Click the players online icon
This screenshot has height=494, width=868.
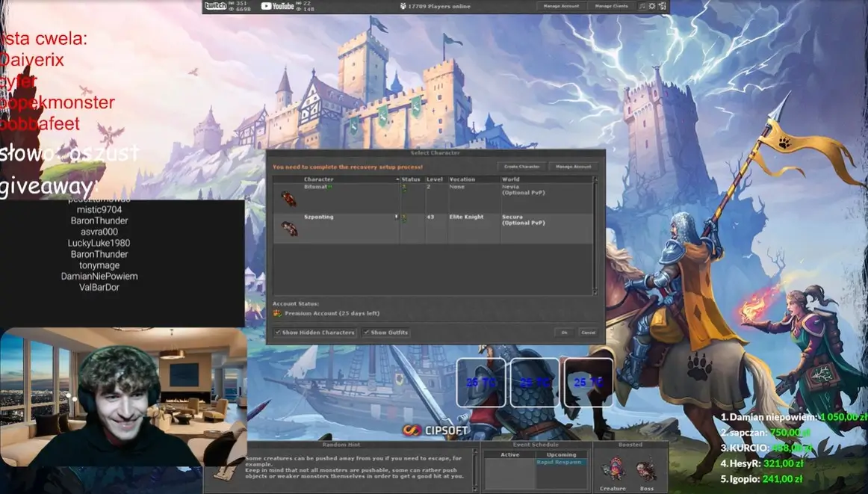pyautogui.click(x=403, y=6)
